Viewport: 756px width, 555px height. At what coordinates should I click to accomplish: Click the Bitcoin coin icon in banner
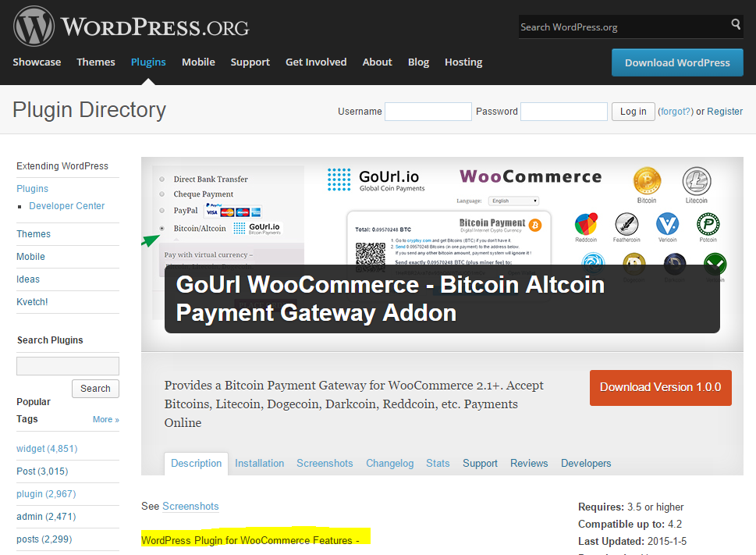pos(647,181)
